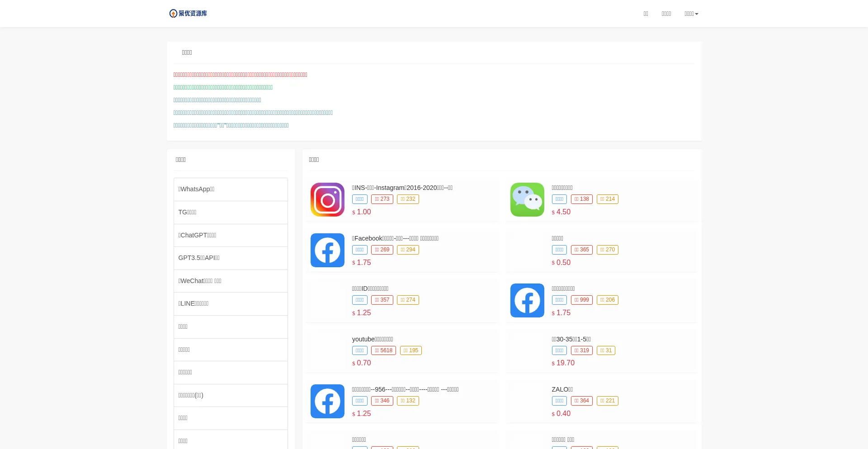Select the GPT3.5 API category
The width and height of the screenshot is (868, 449).
[231, 258]
